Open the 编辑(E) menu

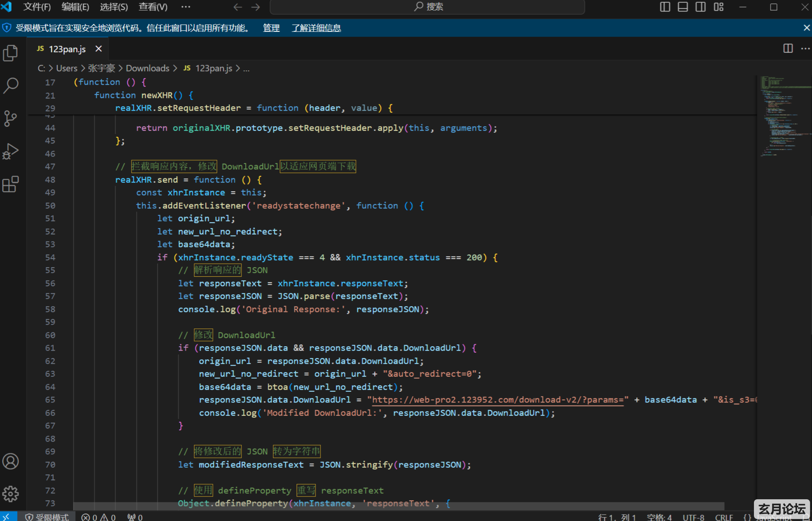[x=75, y=7]
